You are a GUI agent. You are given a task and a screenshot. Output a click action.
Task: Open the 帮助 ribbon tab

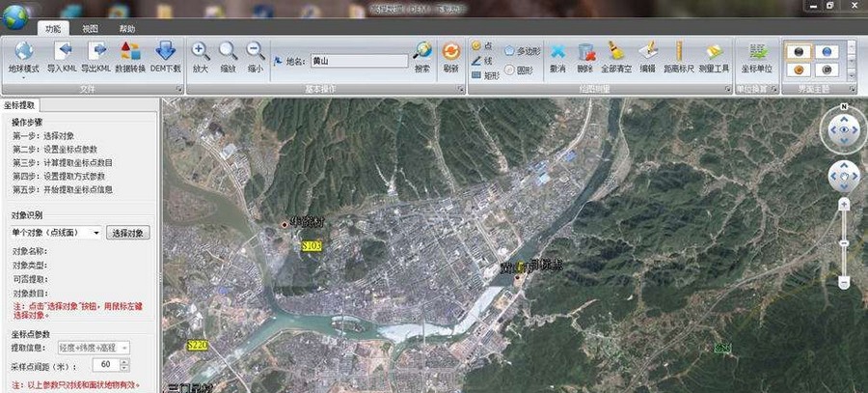point(127,30)
